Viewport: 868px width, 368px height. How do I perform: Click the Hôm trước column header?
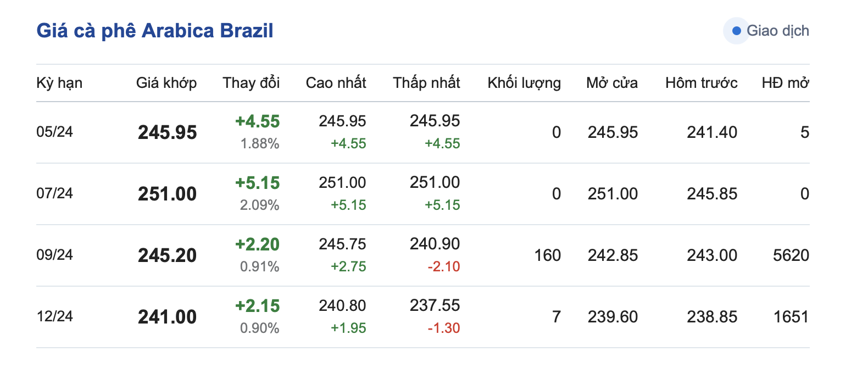coord(701,83)
